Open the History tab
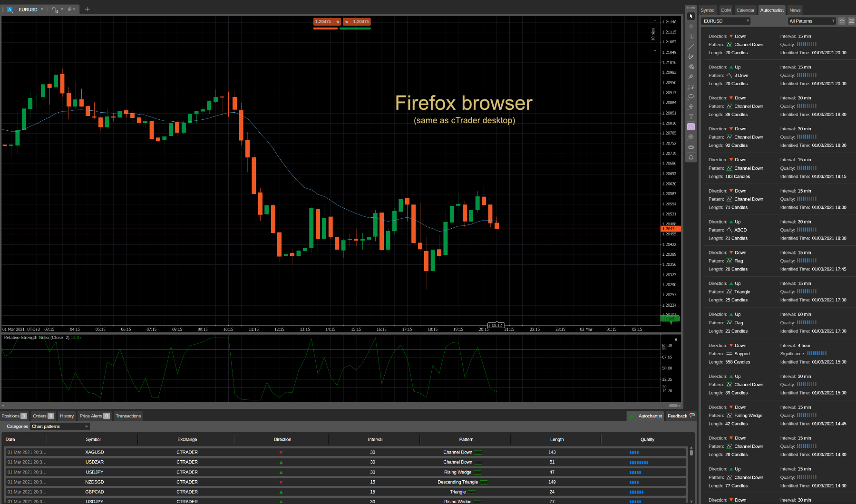 click(67, 416)
